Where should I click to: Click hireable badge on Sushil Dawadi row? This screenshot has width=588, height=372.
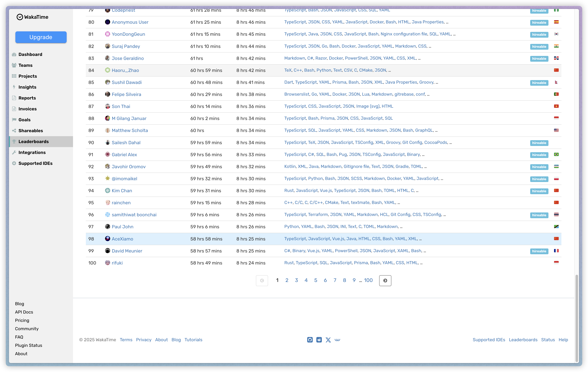pos(539,83)
